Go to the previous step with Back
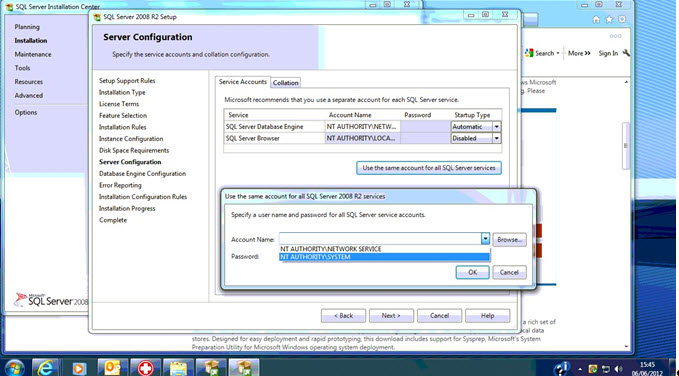 point(343,316)
